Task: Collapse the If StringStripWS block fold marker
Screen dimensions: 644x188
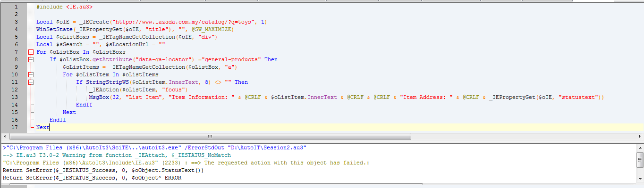Action: [x=31, y=82]
